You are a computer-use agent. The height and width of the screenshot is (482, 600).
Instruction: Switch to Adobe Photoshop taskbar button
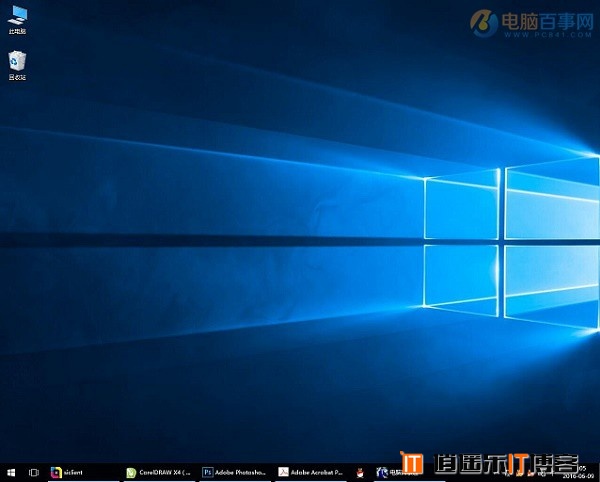pyautogui.click(x=235, y=473)
